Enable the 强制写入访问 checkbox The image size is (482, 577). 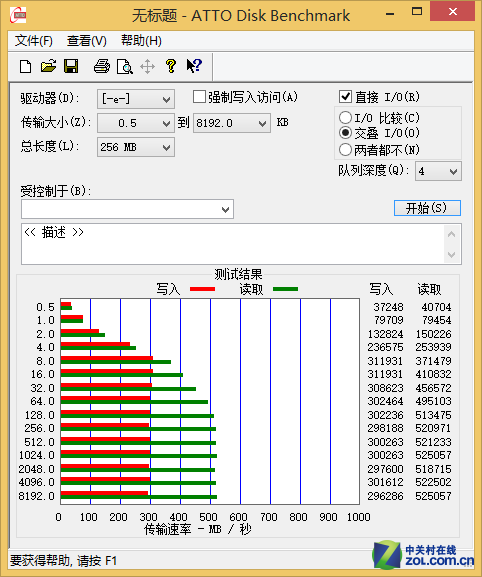click(x=199, y=97)
